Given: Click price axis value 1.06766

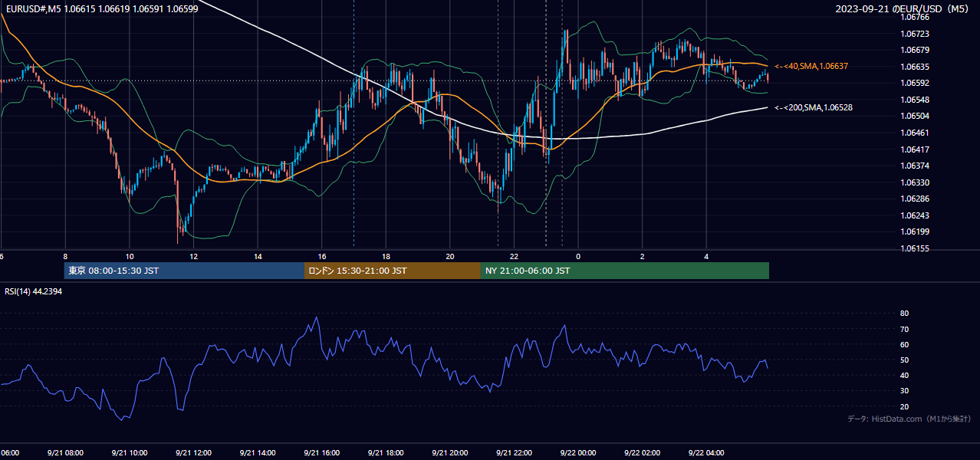Looking at the screenshot, I should (x=914, y=17).
